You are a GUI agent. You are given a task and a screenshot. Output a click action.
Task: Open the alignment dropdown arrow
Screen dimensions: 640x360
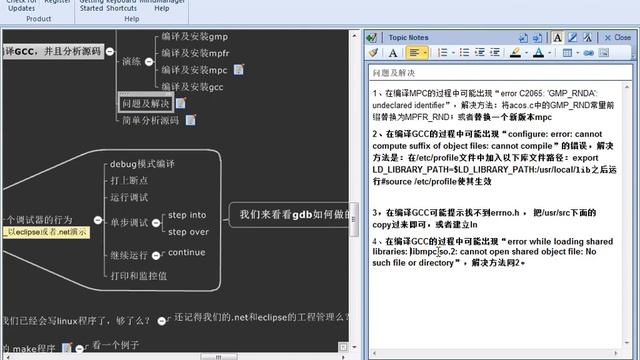[425, 53]
